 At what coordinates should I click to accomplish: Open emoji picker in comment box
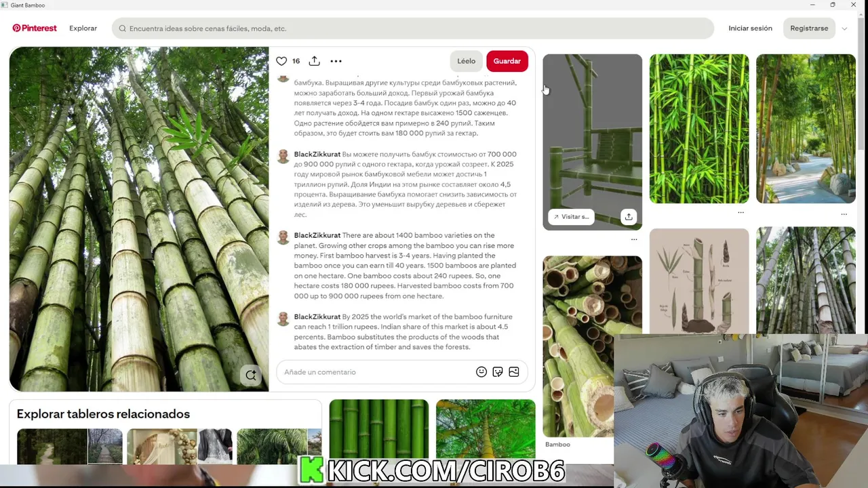[x=481, y=372]
